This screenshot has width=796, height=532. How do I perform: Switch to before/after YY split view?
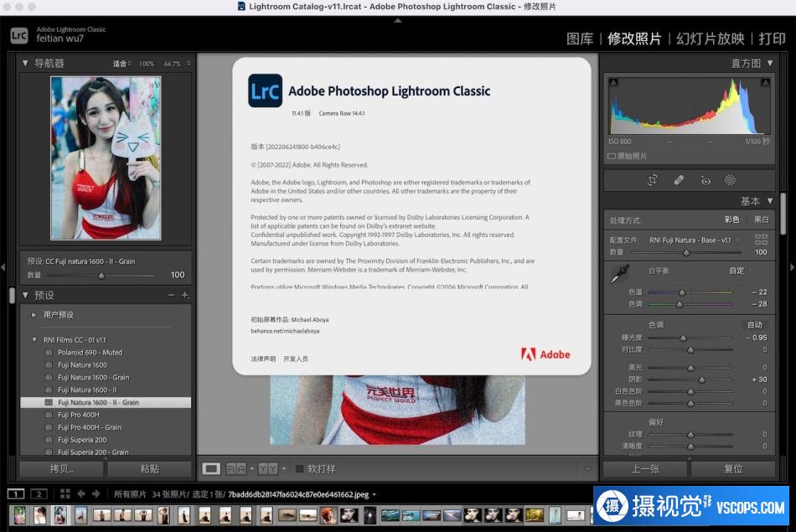coord(268,468)
